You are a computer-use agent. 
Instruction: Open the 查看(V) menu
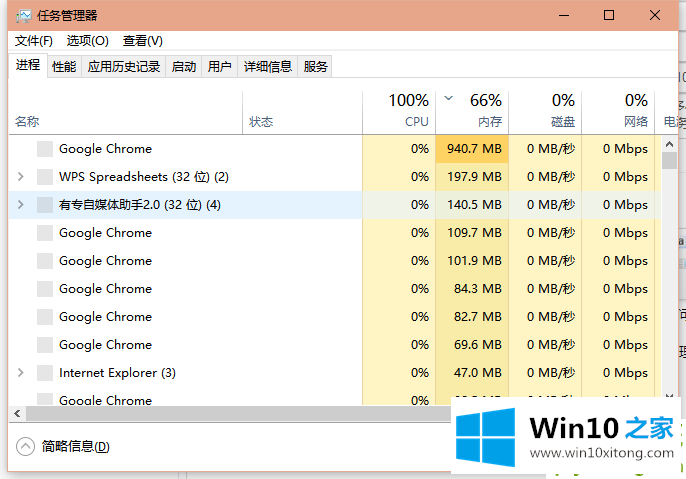point(143,41)
